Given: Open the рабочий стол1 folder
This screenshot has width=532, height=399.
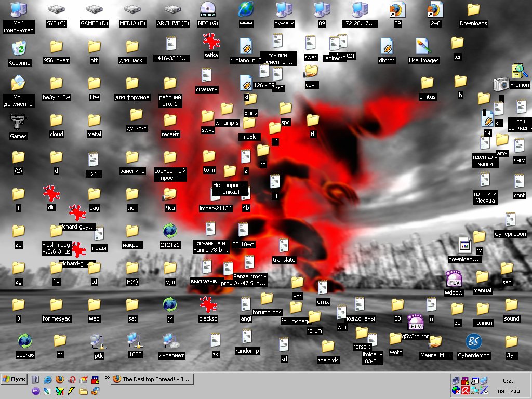Looking at the screenshot, I should tap(170, 91).
